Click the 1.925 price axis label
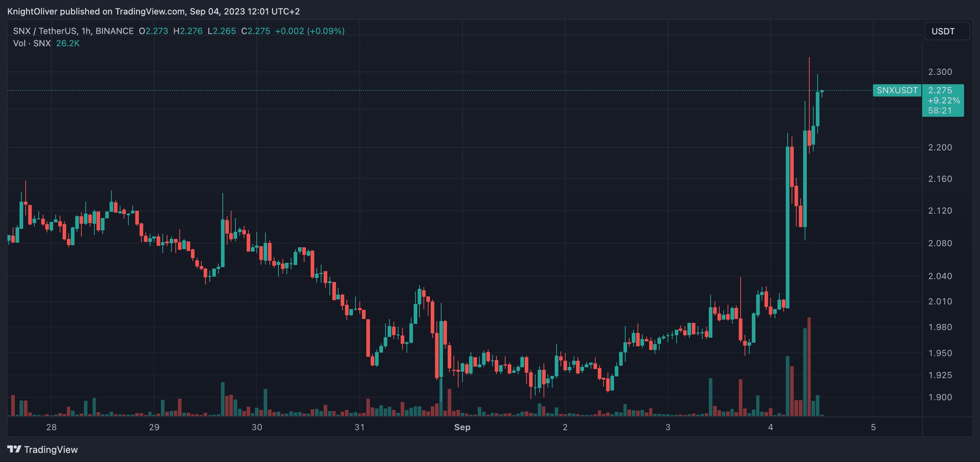 pos(940,375)
